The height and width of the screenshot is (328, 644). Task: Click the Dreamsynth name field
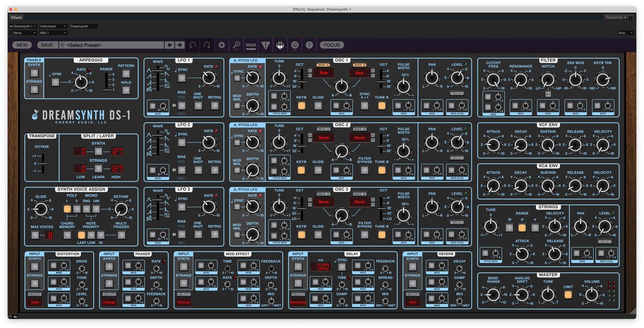(83, 26)
